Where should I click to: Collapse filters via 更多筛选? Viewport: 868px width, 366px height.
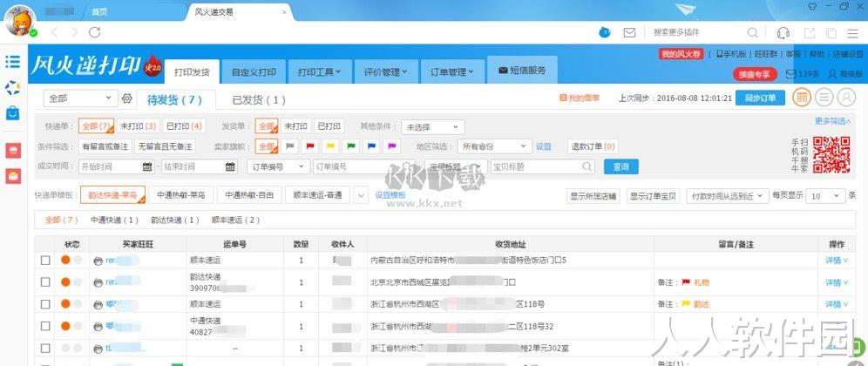pyautogui.click(x=832, y=121)
